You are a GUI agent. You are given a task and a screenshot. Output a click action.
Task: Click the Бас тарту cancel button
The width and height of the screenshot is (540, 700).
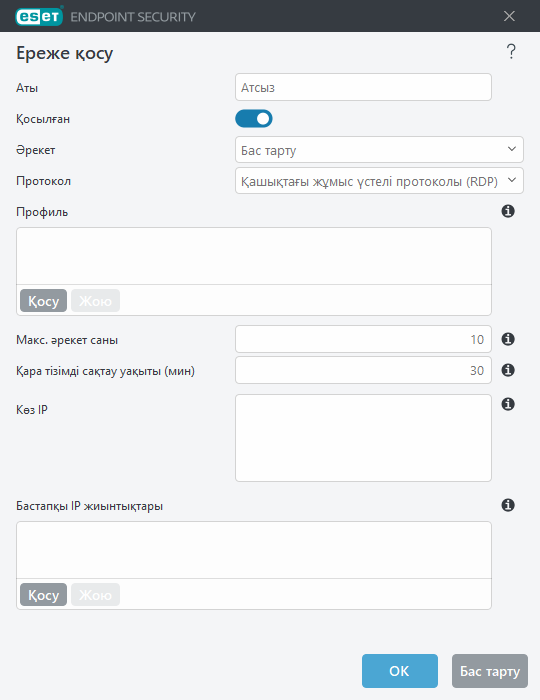point(490,671)
